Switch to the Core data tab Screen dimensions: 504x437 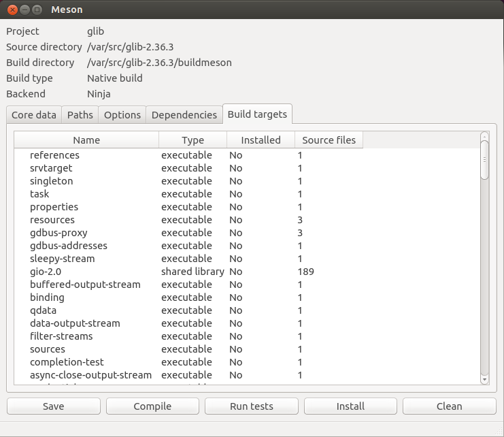pyautogui.click(x=33, y=115)
